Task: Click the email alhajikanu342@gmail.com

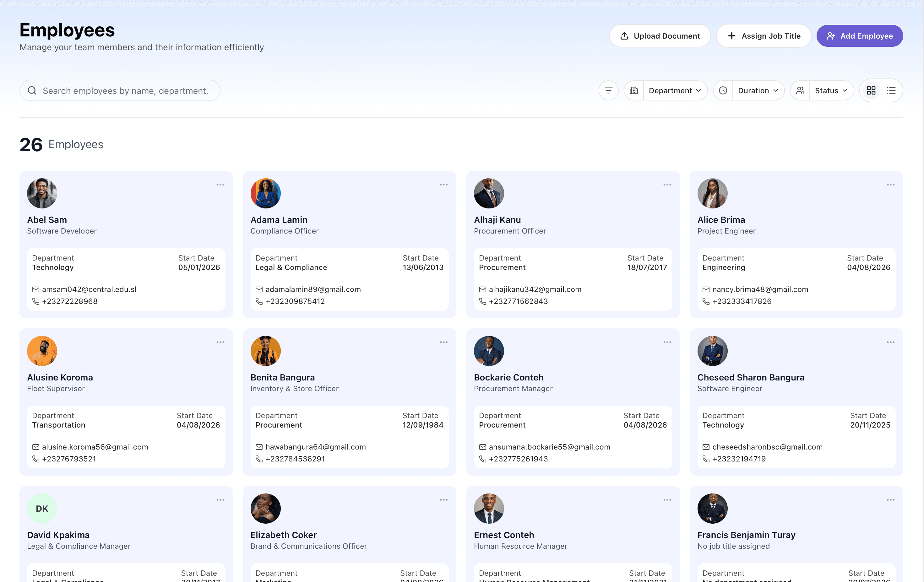Action: (x=535, y=290)
